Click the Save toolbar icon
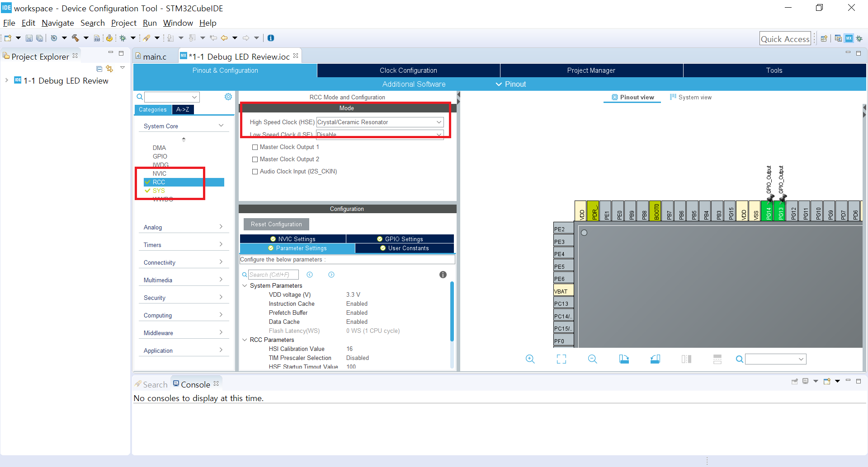868x467 pixels. tap(29, 38)
